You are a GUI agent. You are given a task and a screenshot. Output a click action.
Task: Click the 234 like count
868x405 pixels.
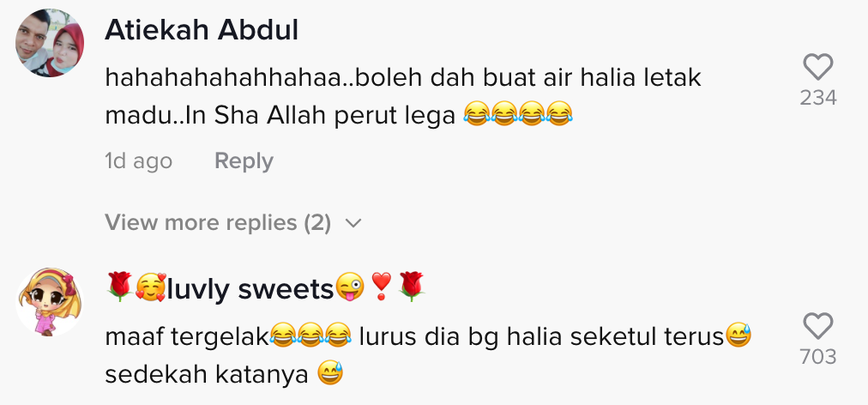(x=817, y=98)
